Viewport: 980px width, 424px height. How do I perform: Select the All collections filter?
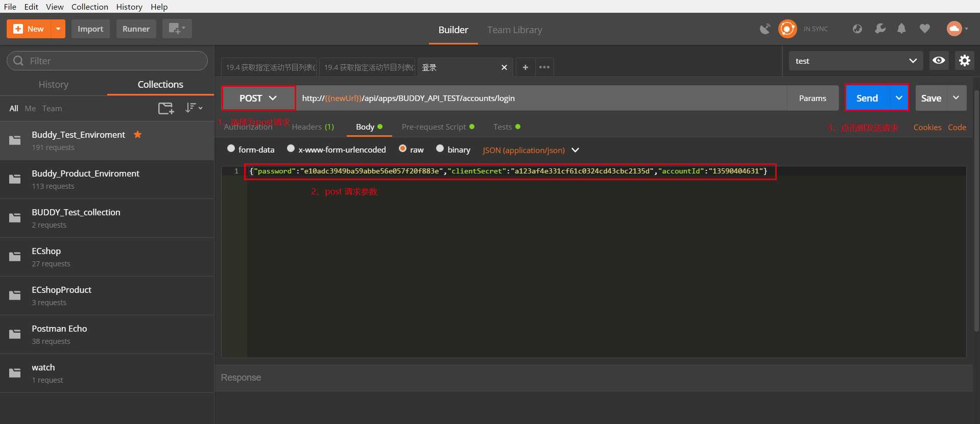[14, 109]
